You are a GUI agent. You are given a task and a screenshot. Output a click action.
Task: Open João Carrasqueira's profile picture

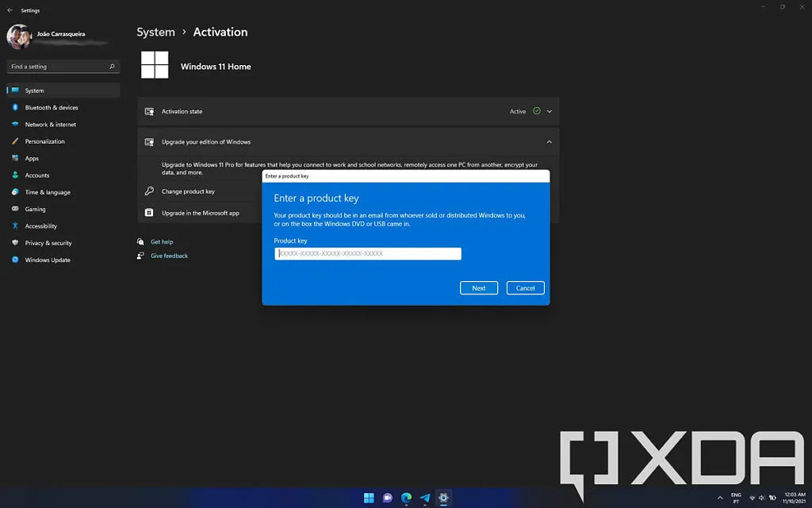pyautogui.click(x=19, y=37)
